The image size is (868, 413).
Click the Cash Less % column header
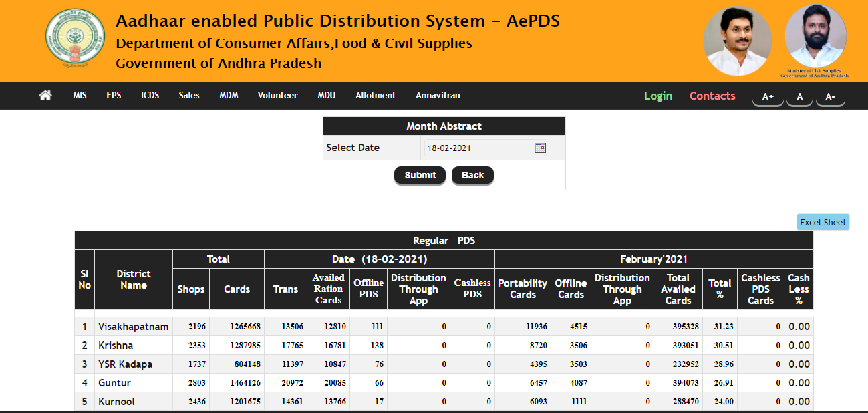[x=799, y=289]
